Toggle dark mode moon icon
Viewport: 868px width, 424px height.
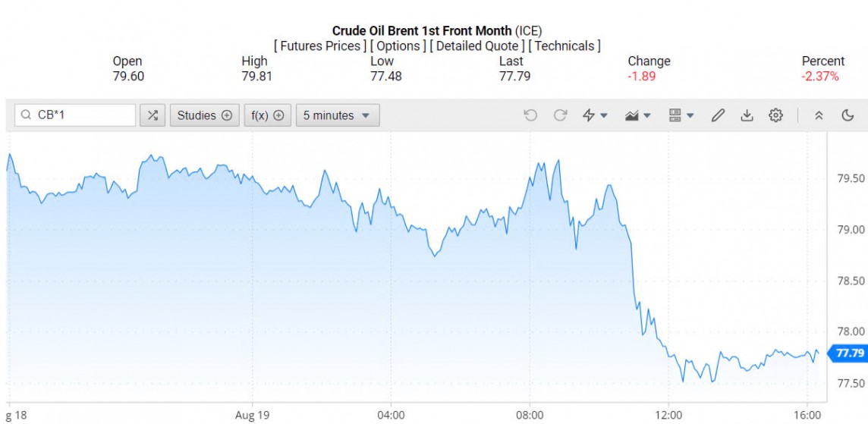[x=848, y=115]
